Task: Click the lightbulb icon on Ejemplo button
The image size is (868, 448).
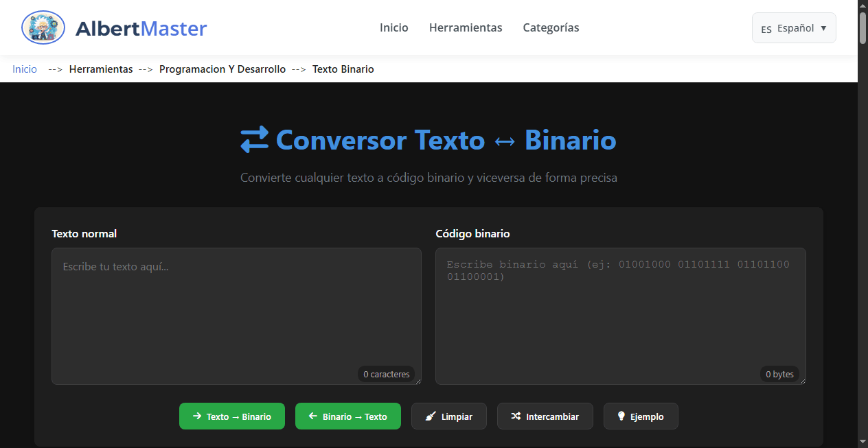Action: (621, 416)
